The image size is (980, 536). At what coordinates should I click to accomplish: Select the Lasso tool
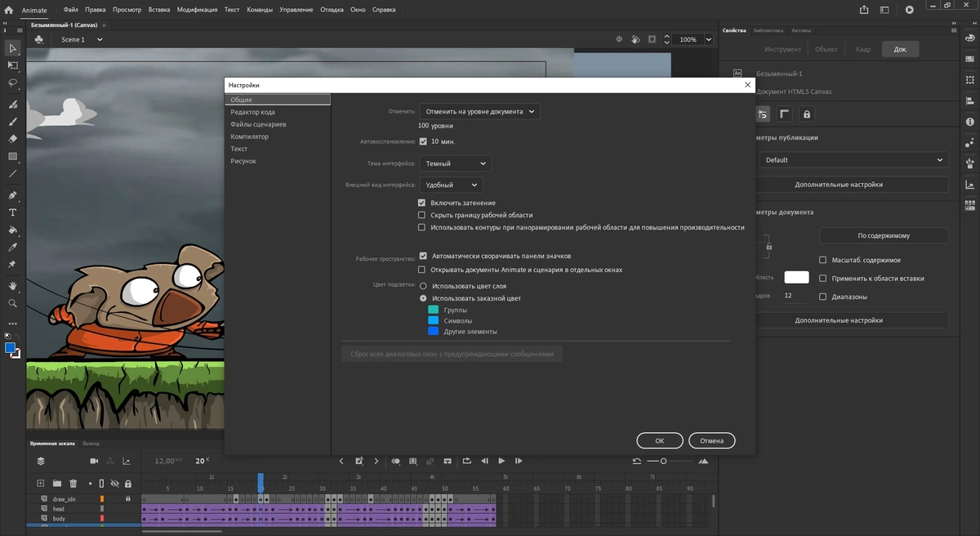click(12, 83)
